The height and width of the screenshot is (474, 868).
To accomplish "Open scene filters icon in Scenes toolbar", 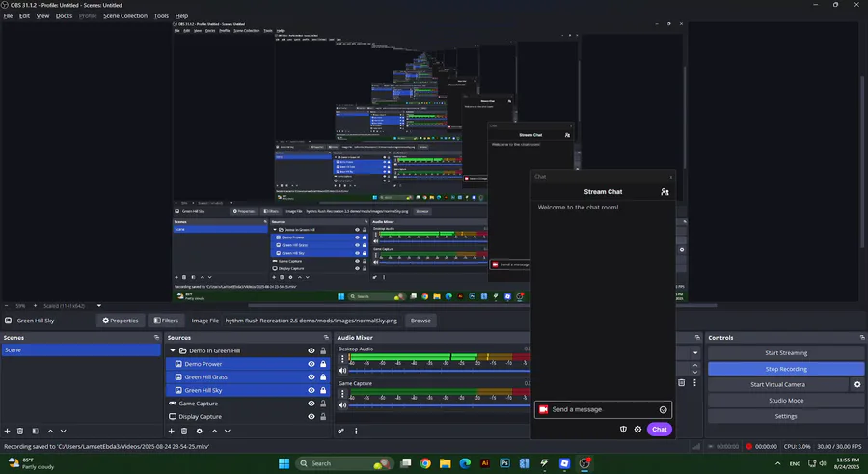I will coord(35,431).
